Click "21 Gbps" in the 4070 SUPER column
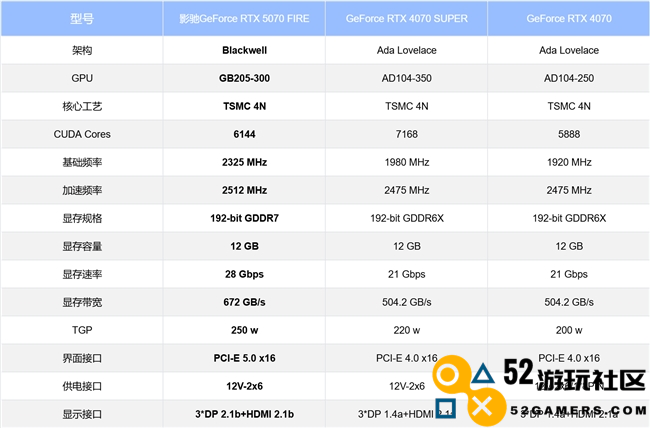 click(x=406, y=274)
